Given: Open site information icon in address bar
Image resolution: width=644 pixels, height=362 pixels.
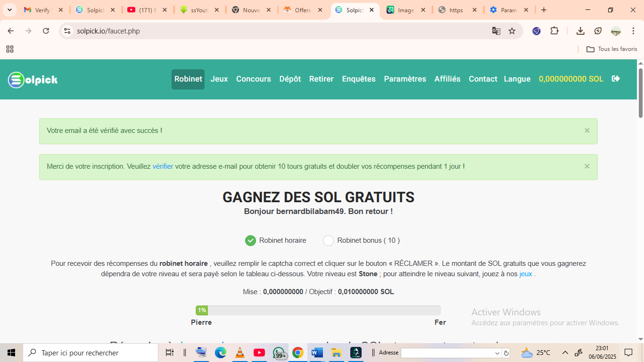Looking at the screenshot, I should click(x=67, y=31).
